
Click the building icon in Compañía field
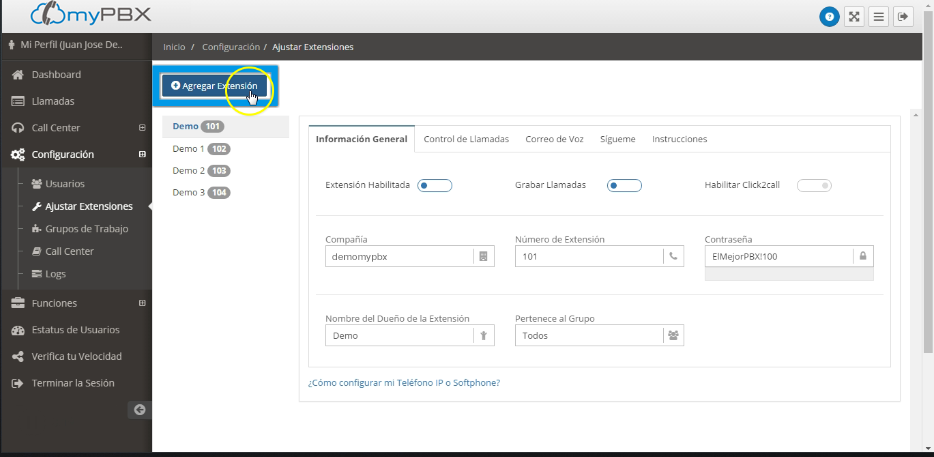coord(483,256)
